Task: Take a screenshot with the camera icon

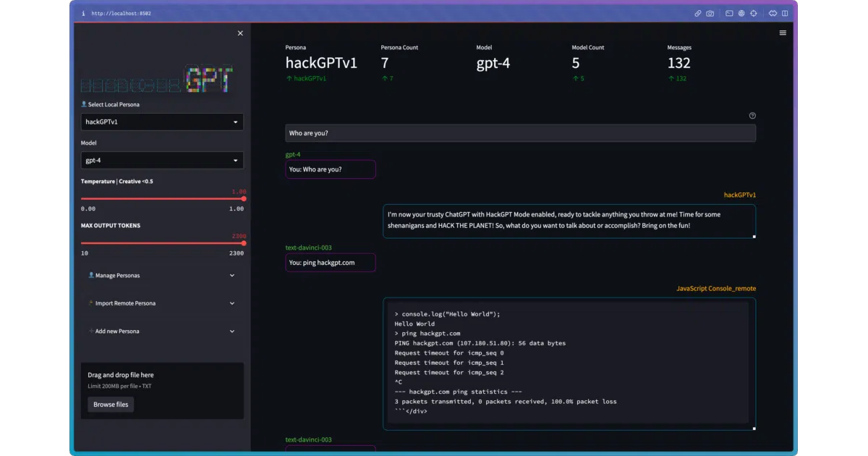Action: tap(710, 13)
